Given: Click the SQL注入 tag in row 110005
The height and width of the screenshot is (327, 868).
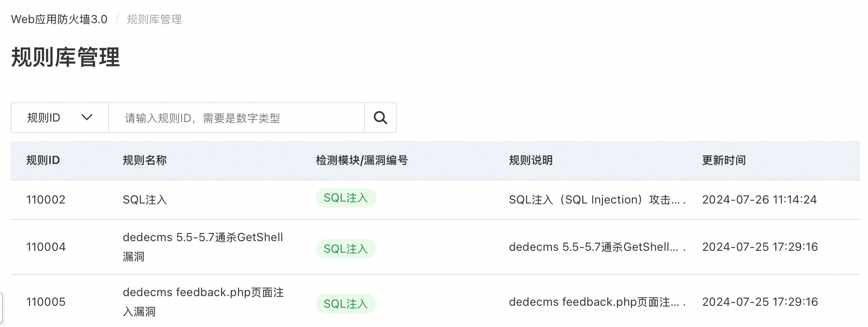Looking at the screenshot, I should pos(346,304).
